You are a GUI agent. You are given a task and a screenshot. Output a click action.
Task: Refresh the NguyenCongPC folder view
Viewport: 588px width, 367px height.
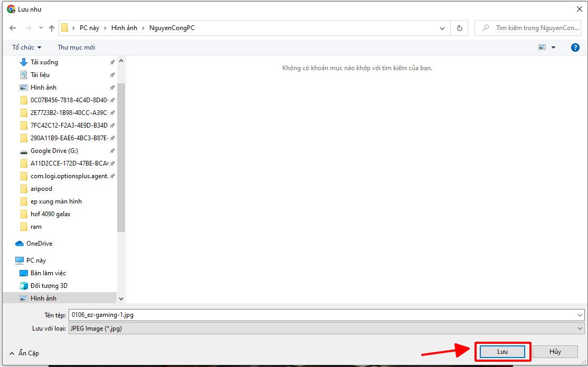459,28
